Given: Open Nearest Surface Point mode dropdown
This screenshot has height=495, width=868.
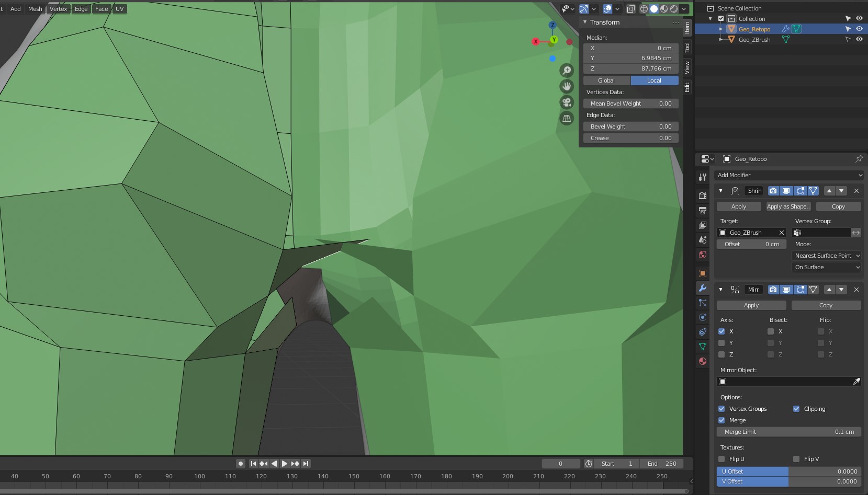Looking at the screenshot, I should 827,256.
